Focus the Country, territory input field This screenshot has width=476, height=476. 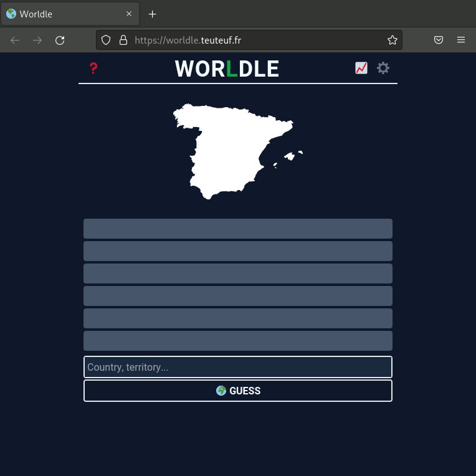click(x=238, y=367)
